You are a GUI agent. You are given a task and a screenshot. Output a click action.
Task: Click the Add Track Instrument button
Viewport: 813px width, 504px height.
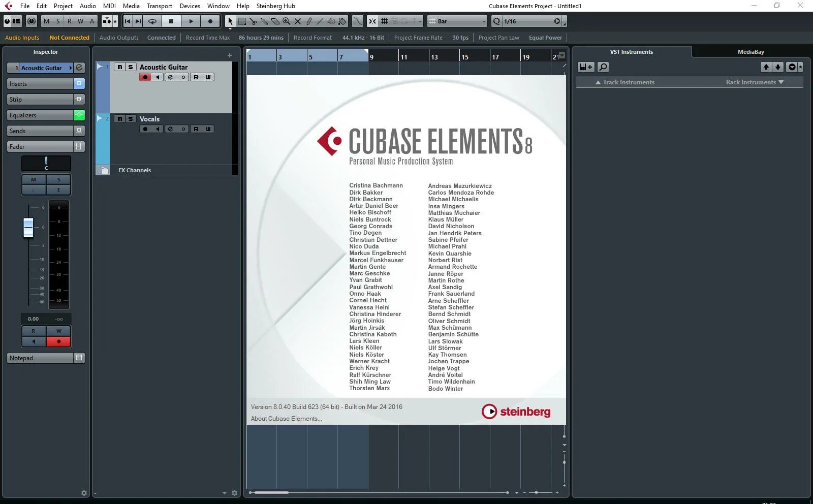coord(586,67)
